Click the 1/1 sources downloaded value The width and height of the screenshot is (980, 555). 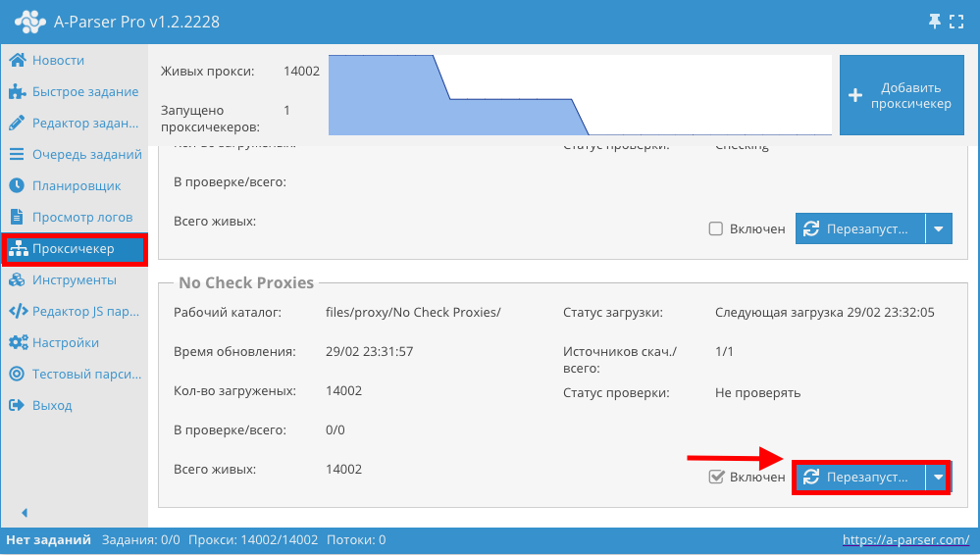click(724, 351)
